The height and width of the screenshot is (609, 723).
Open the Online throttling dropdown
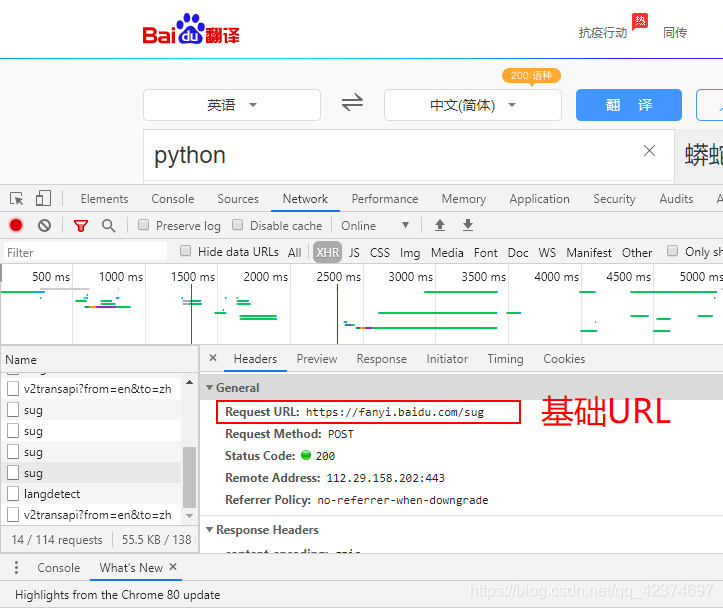coord(375,225)
